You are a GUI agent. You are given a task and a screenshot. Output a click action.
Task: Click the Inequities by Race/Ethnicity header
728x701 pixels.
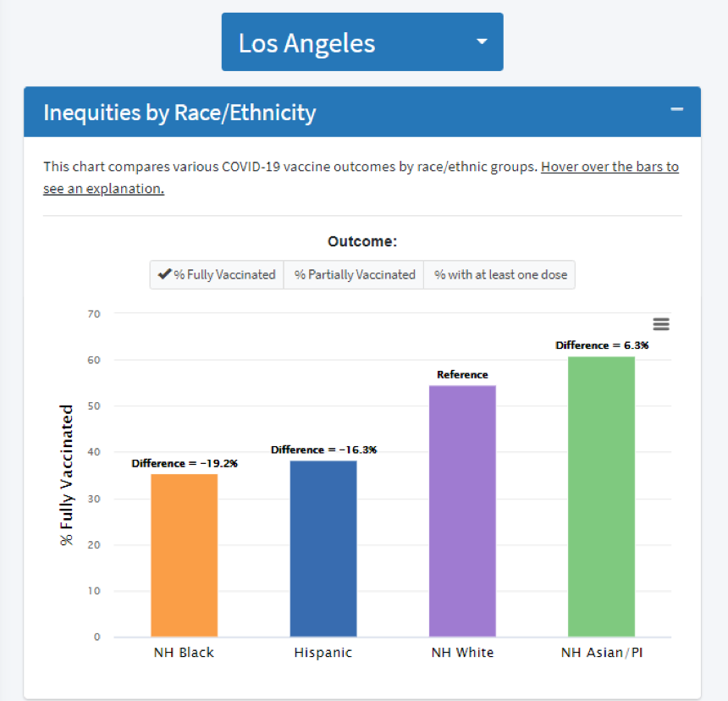pos(182,112)
